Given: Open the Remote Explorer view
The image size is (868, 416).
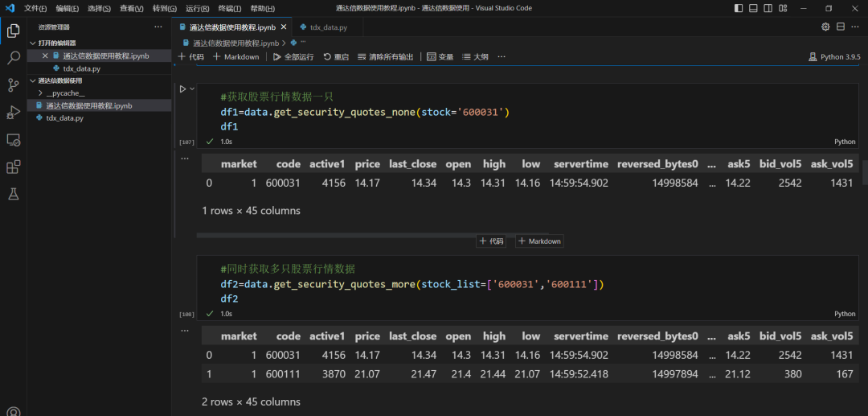Looking at the screenshot, I should (x=14, y=139).
